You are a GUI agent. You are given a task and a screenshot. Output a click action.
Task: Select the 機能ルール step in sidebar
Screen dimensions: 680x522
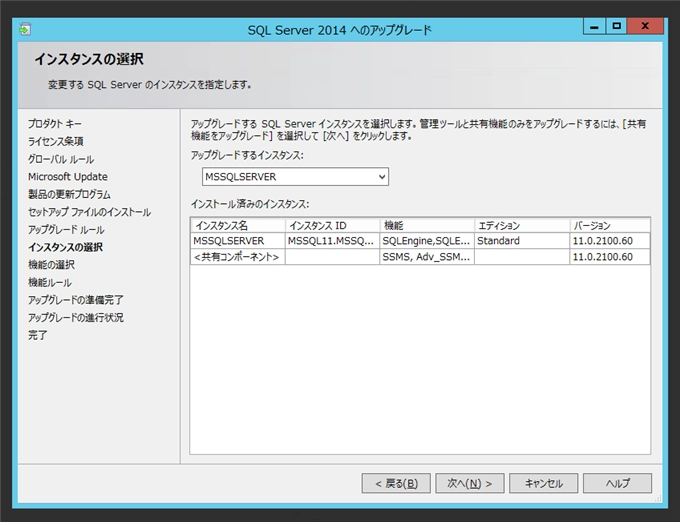(49, 283)
